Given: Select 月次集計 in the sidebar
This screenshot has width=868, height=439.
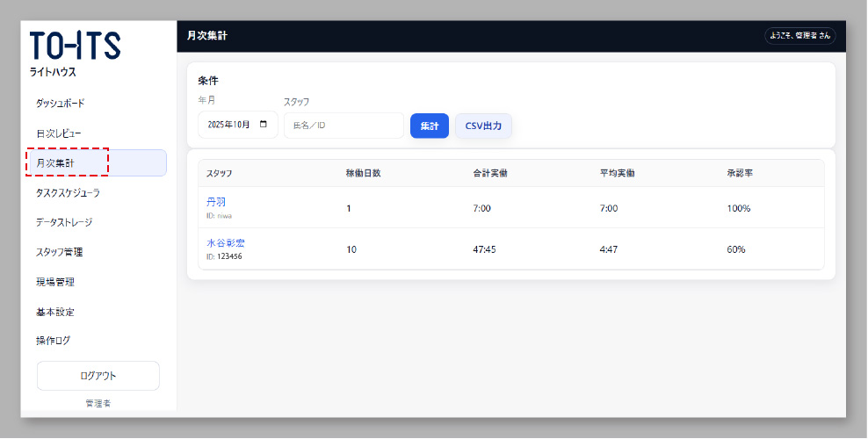Looking at the screenshot, I should pos(56,163).
